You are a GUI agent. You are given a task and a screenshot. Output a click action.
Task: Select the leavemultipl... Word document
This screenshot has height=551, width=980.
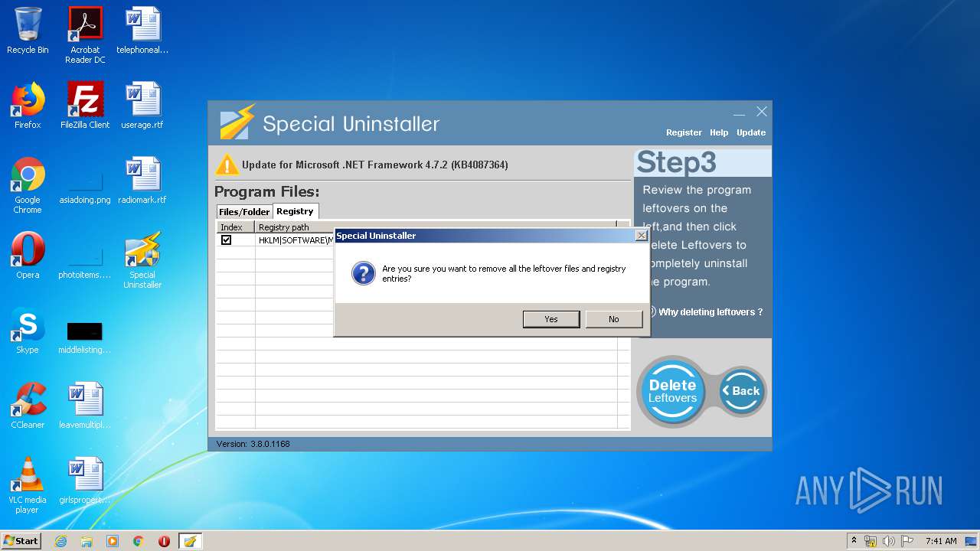[85, 406]
